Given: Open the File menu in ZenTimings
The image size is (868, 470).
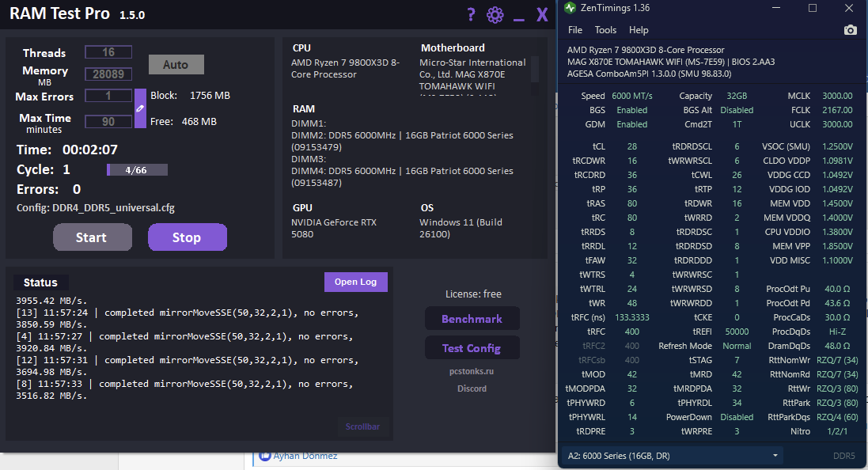Looking at the screenshot, I should pyautogui.click(x=575, y=30).
